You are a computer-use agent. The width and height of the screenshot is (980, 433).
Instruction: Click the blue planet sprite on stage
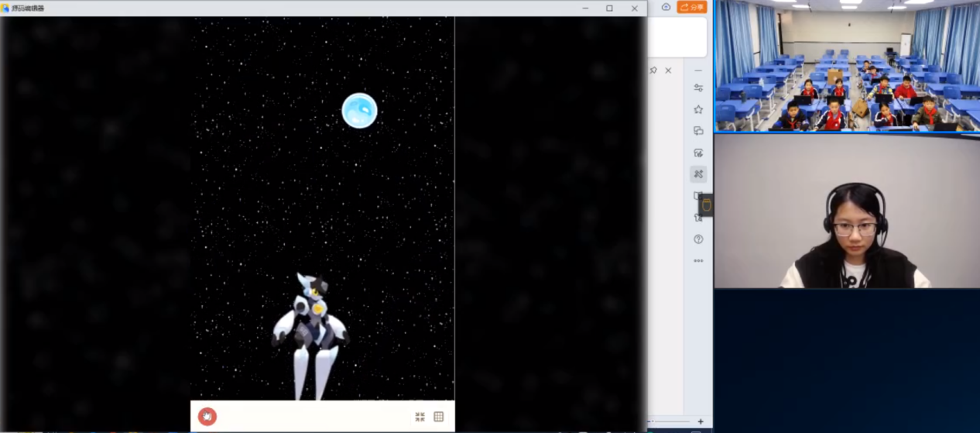(359, 111)
